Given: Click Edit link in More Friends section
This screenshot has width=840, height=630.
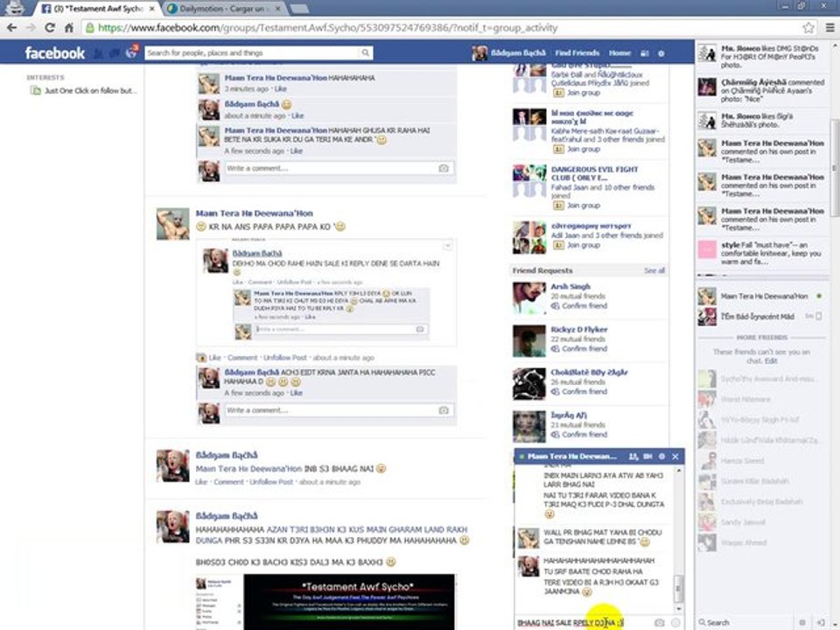Looking at the screenshot, I should 770,361.
